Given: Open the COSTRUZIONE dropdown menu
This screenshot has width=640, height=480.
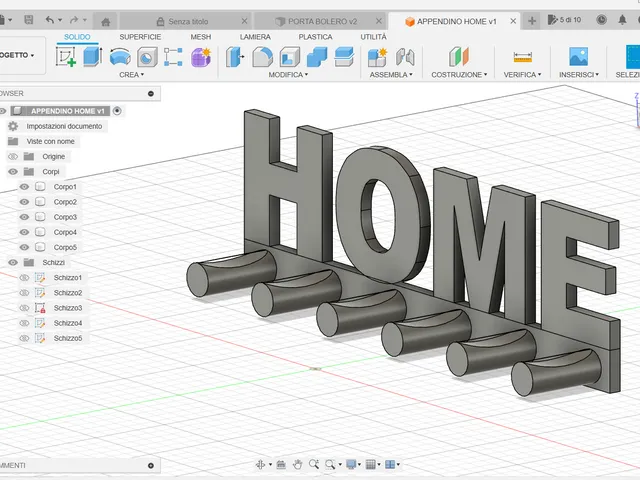Looking at the screenshot, I should pyautogui.click(x=459, y=75).
